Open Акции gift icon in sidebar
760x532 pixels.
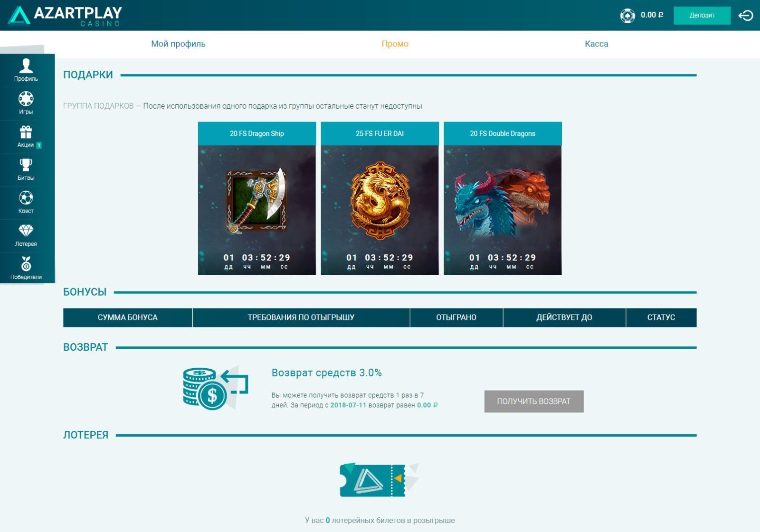(x=26, y=136)
